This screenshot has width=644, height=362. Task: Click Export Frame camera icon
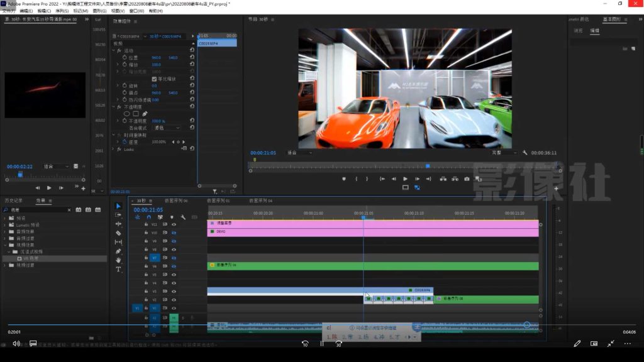coord(467,179)
